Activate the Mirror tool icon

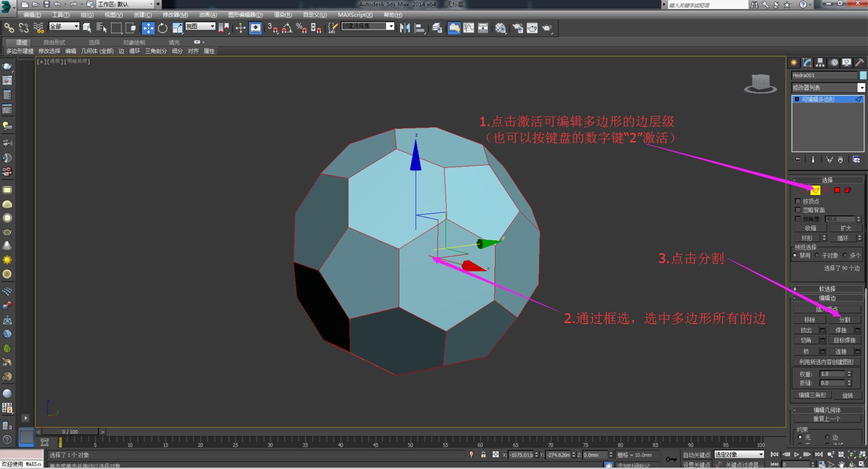[x=404, y=28]
